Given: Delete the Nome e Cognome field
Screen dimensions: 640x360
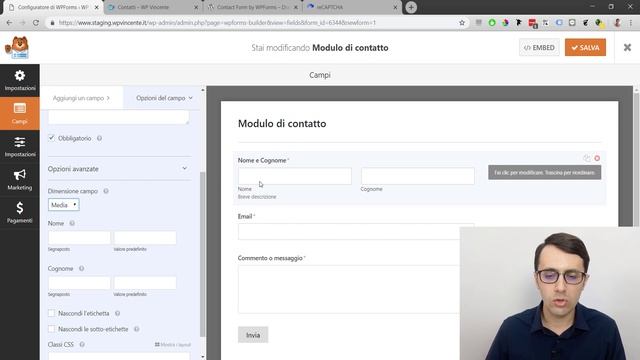Looking at the screenshot, I should (x=597, y=158).
